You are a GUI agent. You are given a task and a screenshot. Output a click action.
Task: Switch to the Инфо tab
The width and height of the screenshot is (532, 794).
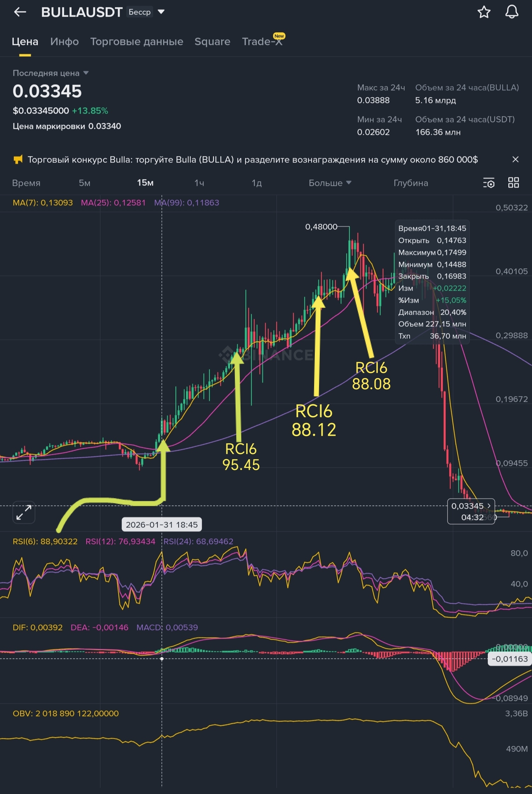pyautogui.click(x=64, y=42)
